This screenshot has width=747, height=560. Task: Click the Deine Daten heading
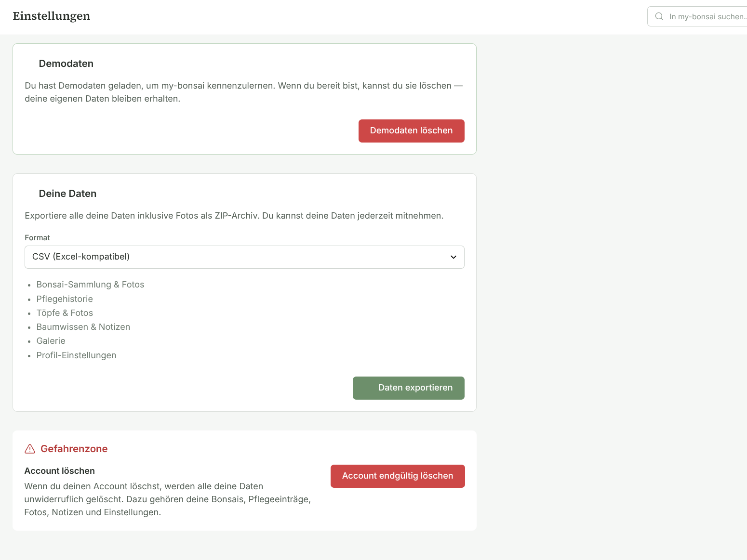67,193
